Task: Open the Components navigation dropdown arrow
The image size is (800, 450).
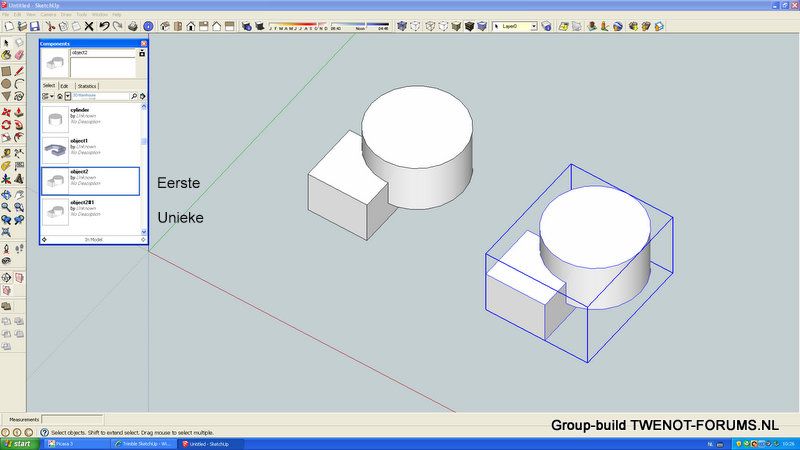Action: pos(67,96)
